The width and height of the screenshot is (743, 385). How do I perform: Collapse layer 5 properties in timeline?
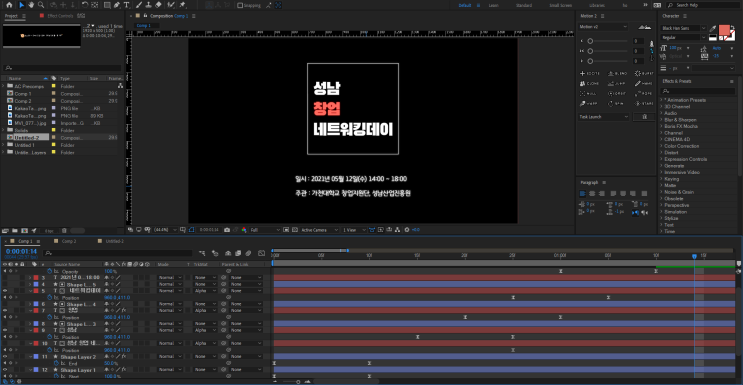pyautogui.click(x=30, y=291)
